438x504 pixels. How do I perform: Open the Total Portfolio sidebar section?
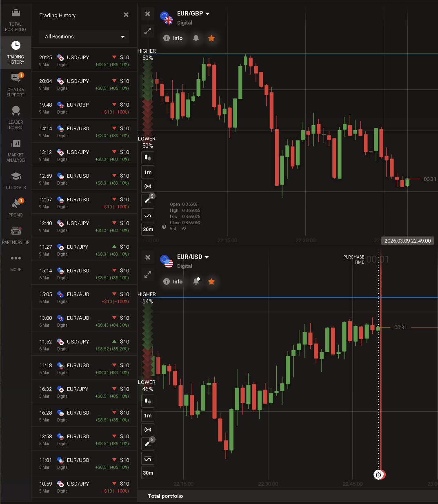pyautogui.click(x=16, y=20)
